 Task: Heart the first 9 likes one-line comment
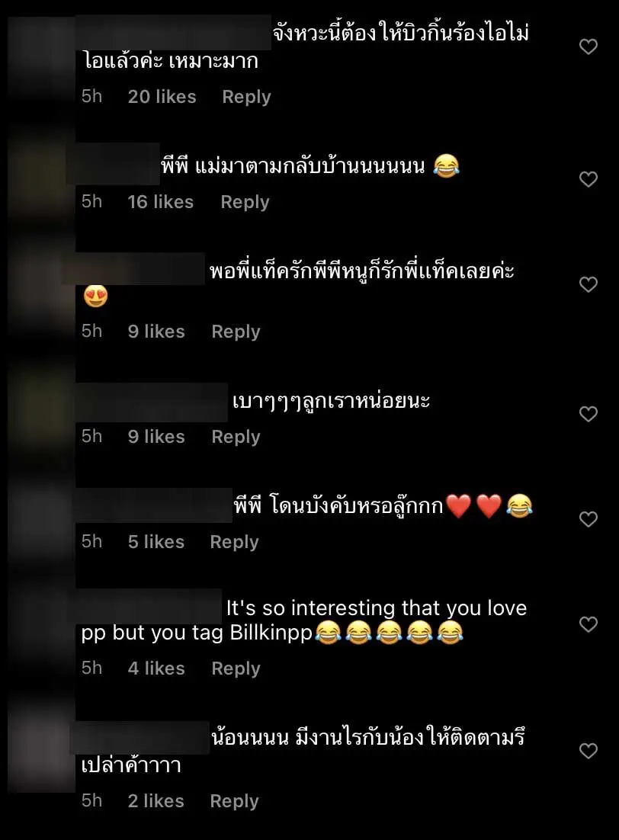[588, 414]
